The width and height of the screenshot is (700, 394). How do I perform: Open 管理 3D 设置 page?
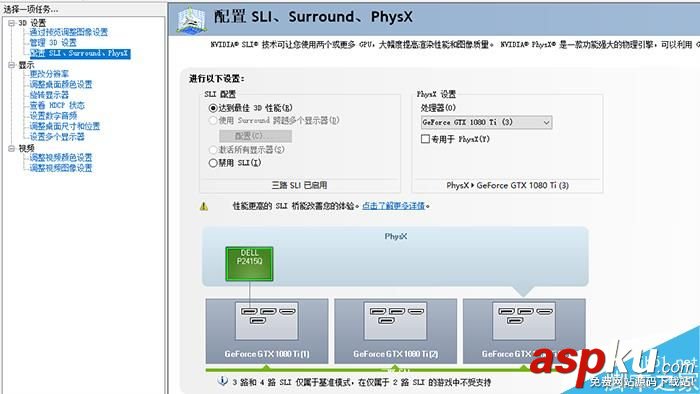click(x=53, y=42)
